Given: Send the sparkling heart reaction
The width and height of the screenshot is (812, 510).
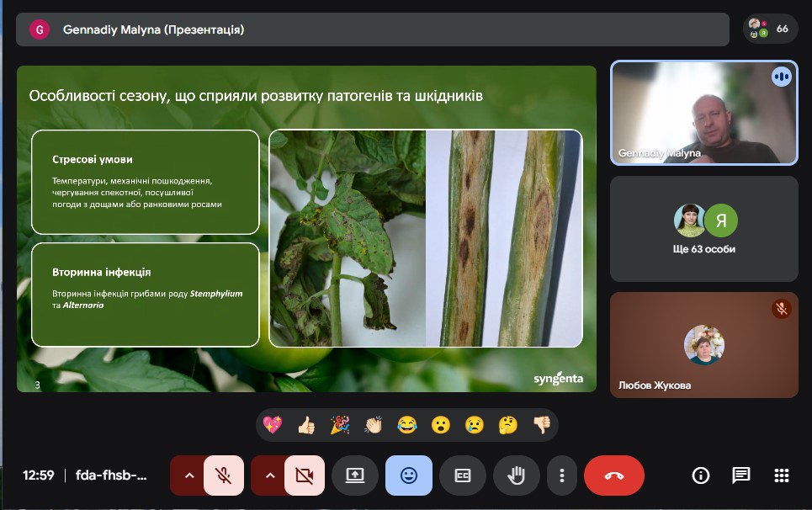Looking at the screenshot, I should (x=273, y=425).
